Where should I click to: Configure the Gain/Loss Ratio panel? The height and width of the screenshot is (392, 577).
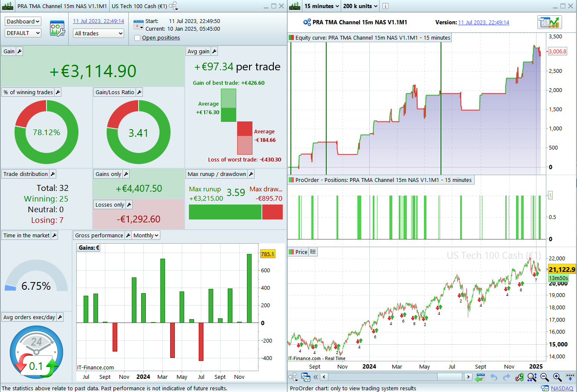(139, 92)
